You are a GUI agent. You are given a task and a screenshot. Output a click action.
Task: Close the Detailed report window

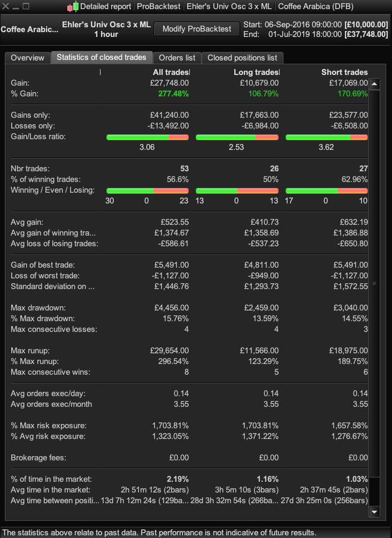coord(6,7)
